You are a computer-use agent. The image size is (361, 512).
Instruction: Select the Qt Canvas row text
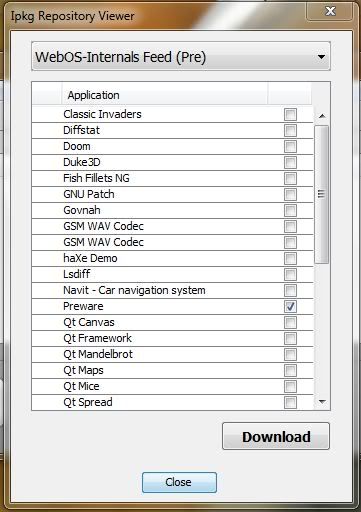click(89, 322)
